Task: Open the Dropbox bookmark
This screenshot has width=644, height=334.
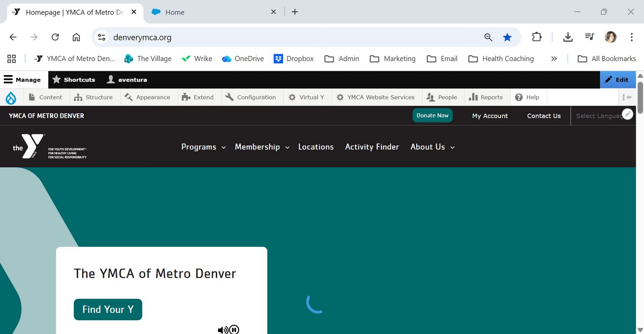Action: click(294, 58)
